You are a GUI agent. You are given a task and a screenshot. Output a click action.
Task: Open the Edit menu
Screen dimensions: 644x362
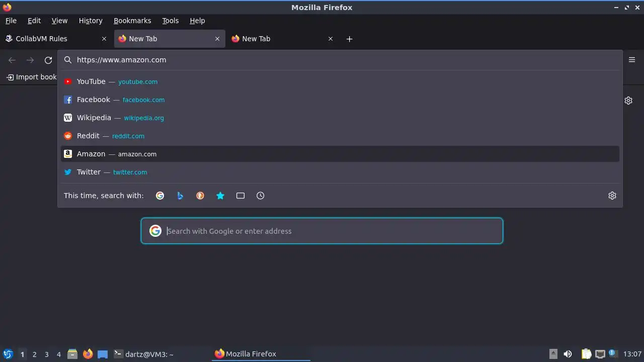coord(34,21)
